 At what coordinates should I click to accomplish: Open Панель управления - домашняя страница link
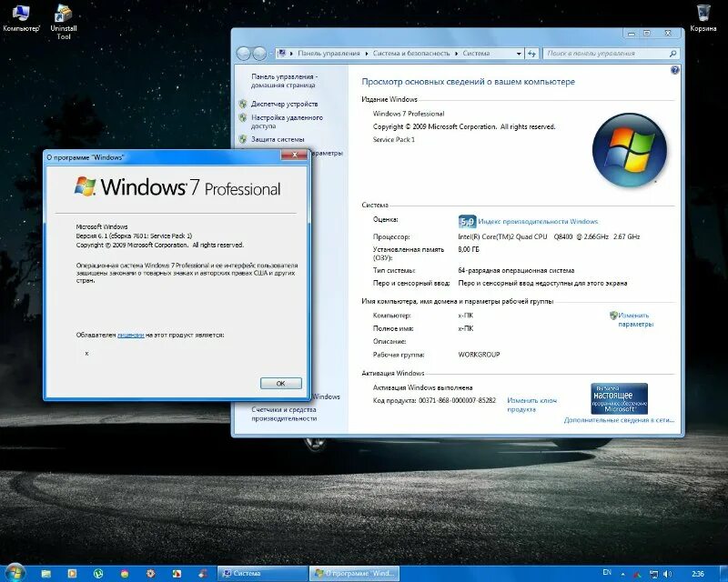pyautogui.click(x=284, y=80)
